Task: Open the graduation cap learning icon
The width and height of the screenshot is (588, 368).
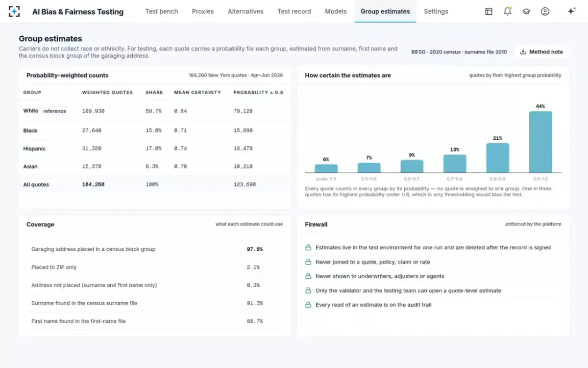Action: pos(526,11)
